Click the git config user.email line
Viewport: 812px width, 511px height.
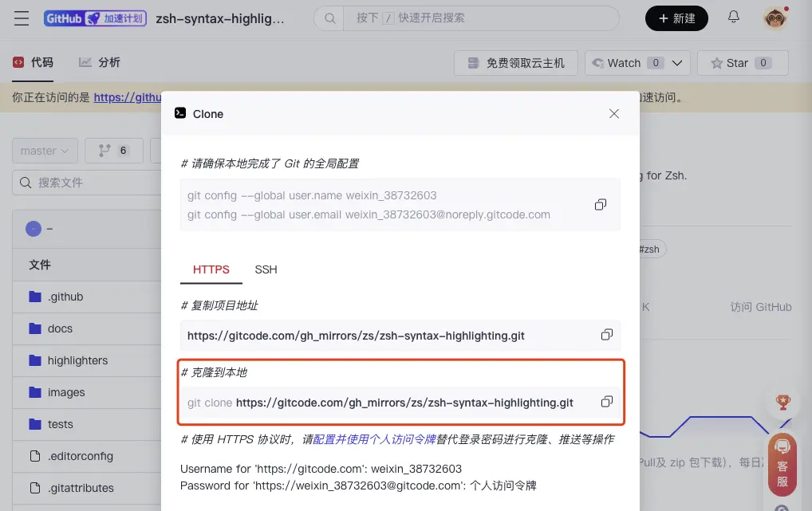coord(369,214)
